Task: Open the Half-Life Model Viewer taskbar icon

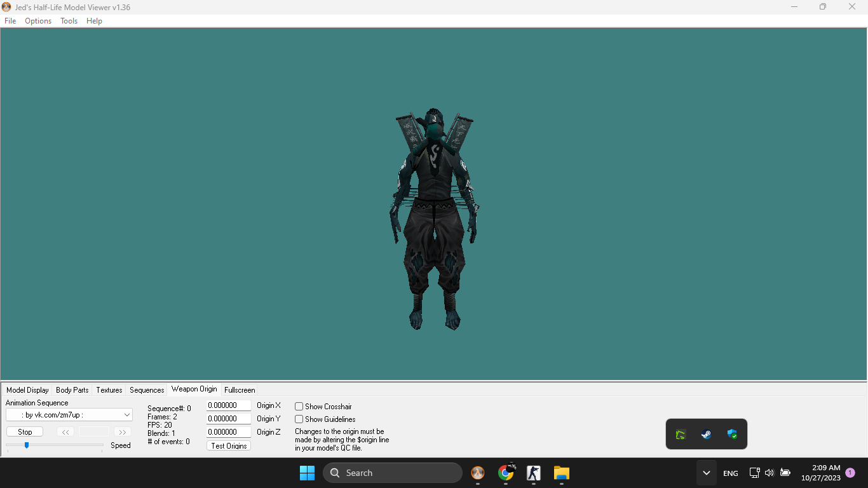Action: click(477, 473)
